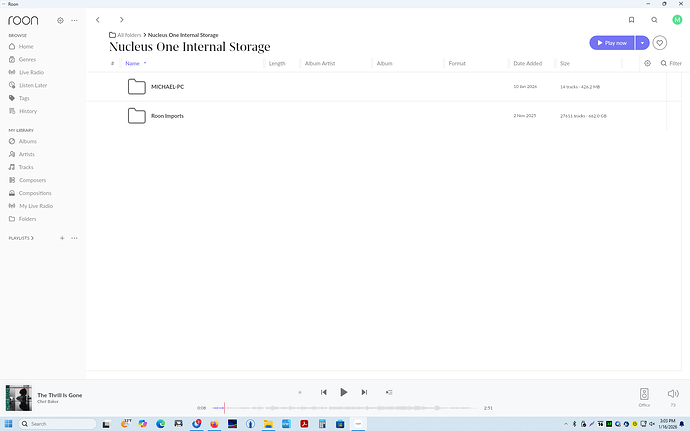Sort by the Name column header

[x=132, y=63]
